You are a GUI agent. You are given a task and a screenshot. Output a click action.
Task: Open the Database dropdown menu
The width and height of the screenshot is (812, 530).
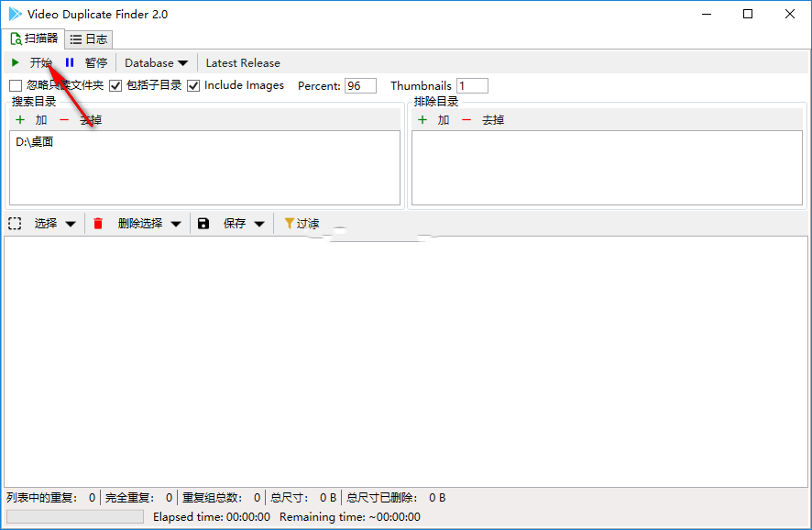click(x=156, y=62)
